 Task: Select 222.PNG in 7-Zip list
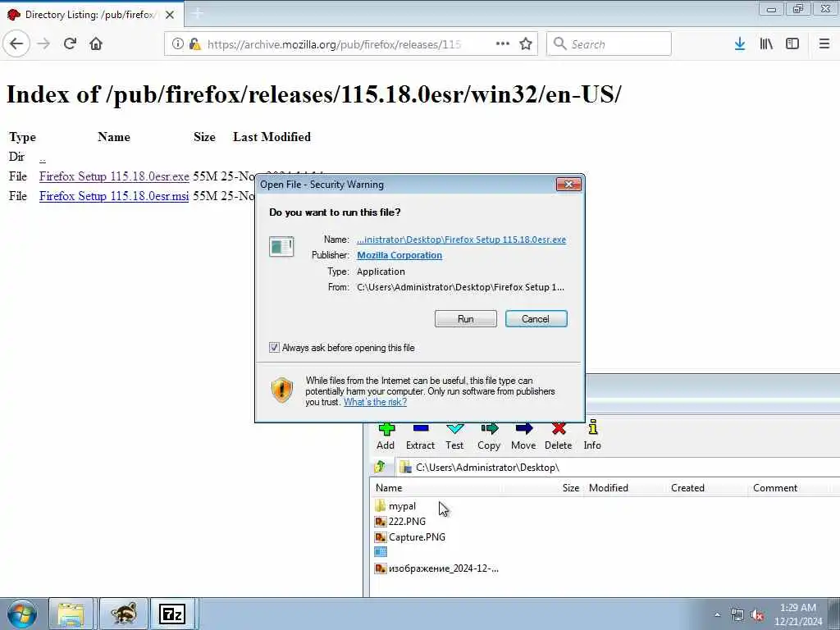click(400, 521)
